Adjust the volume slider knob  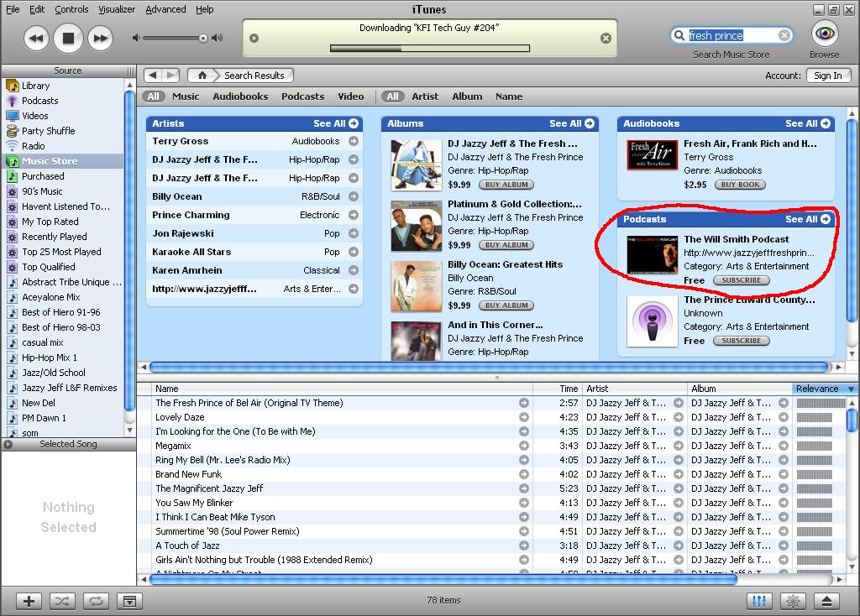(x=203, y=38)
